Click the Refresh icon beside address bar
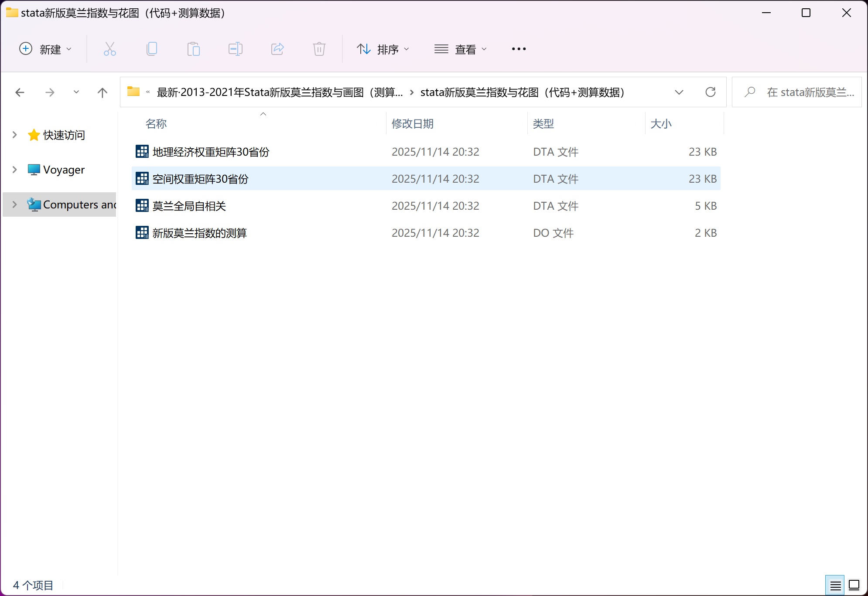The width and height of the screenshot is (868, 596). pos(711,92)
